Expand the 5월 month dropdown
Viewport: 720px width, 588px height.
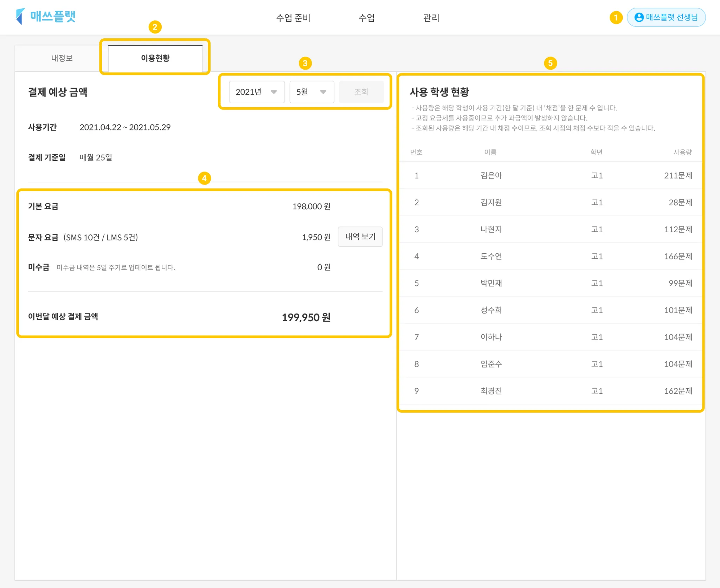pos(311,92)
